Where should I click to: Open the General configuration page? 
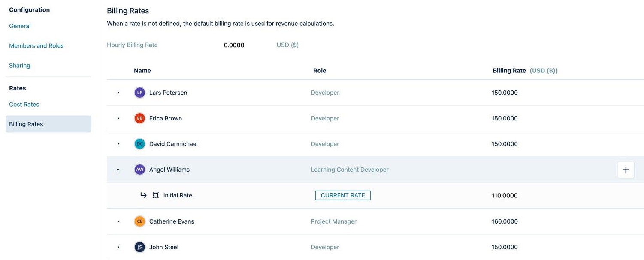click(x=20, y=26)
